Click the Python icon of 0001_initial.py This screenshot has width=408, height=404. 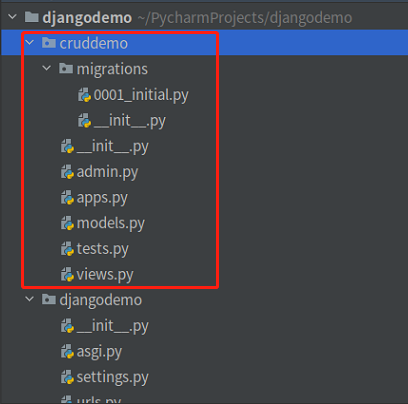(84, 95)
